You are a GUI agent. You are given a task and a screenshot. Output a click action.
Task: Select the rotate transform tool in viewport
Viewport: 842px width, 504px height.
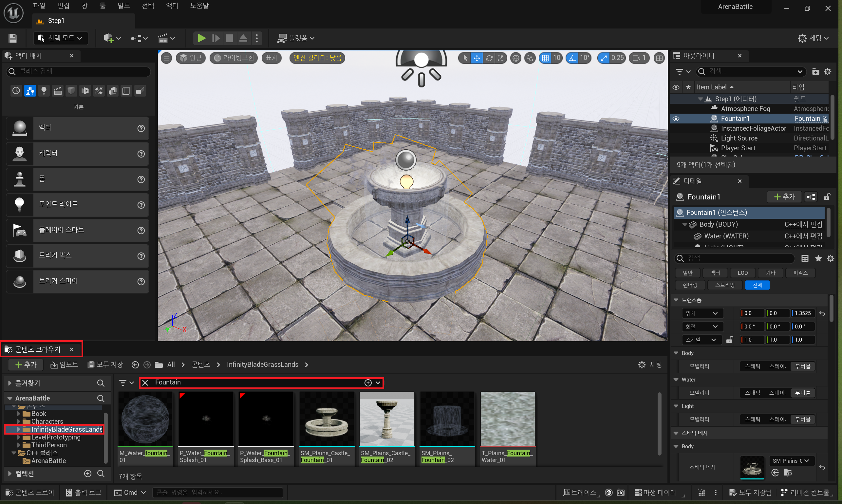click(x=489, y=58)
